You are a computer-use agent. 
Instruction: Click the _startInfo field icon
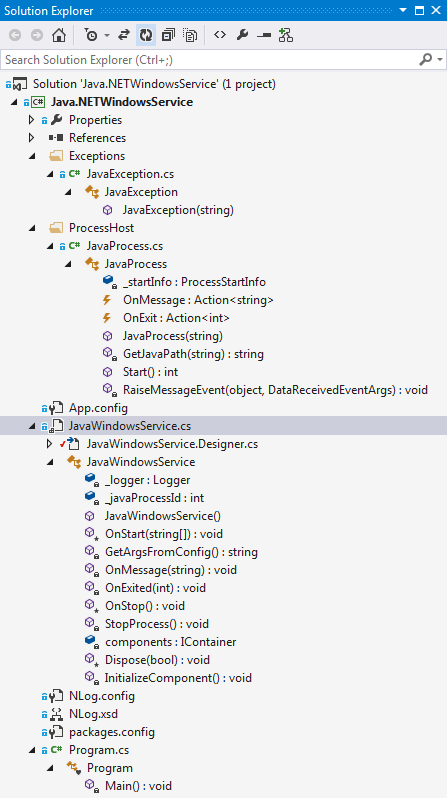(x=108, y=282)
